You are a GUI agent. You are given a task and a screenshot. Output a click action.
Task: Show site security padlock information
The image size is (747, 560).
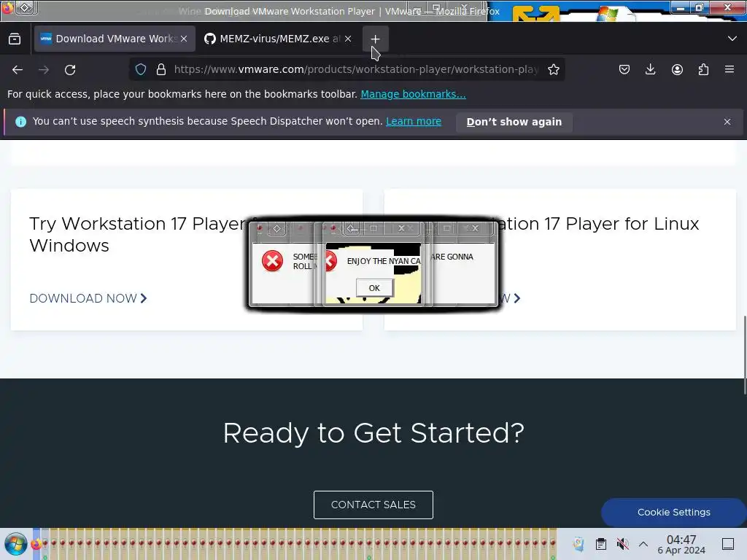[x=161, y=69]
